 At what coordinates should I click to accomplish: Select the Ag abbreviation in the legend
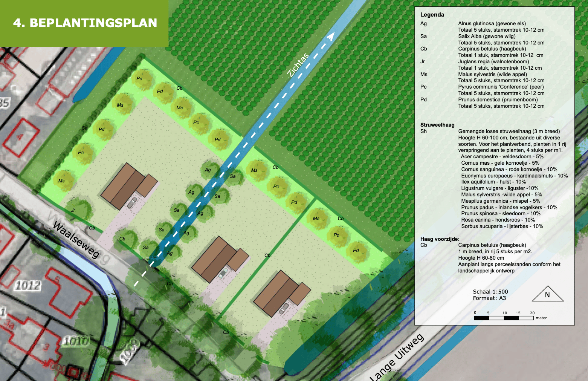[x=423, y=24]
